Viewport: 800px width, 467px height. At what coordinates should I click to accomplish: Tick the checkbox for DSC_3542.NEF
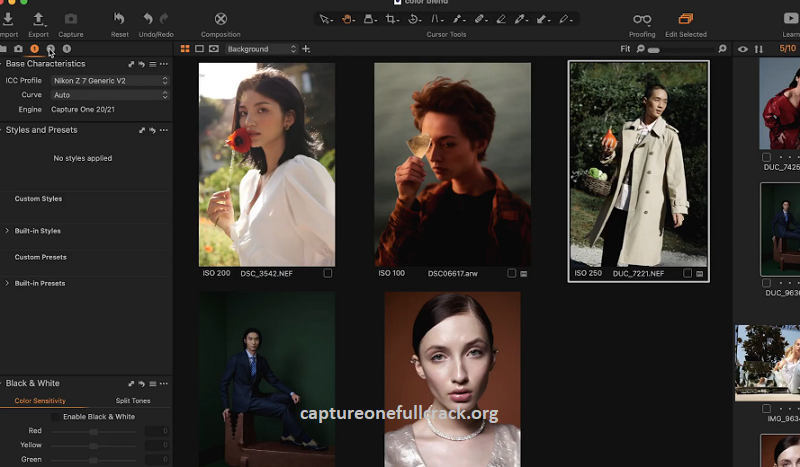click(328, 274)
